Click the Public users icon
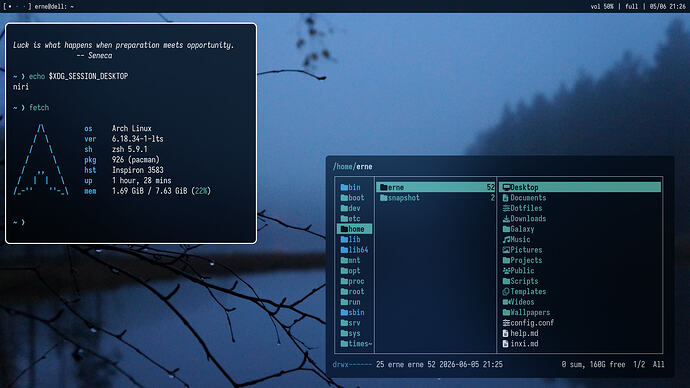 pyautogui.click(x=506, y=271)
